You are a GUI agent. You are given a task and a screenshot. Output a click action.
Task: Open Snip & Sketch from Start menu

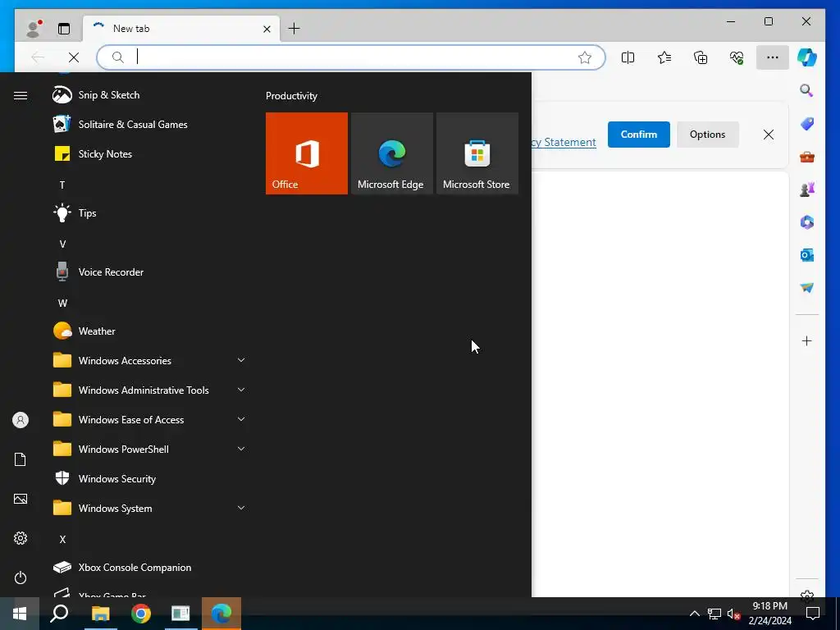tap(148, 95)
